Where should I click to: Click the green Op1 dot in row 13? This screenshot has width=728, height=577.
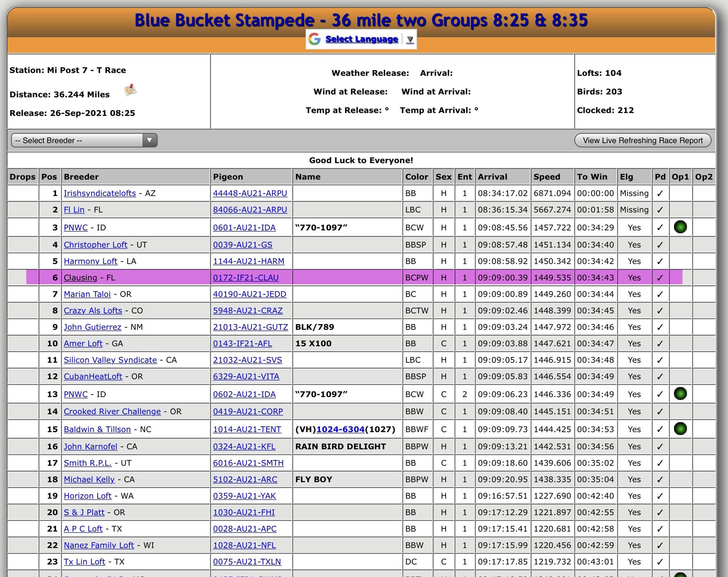point(680,394)
